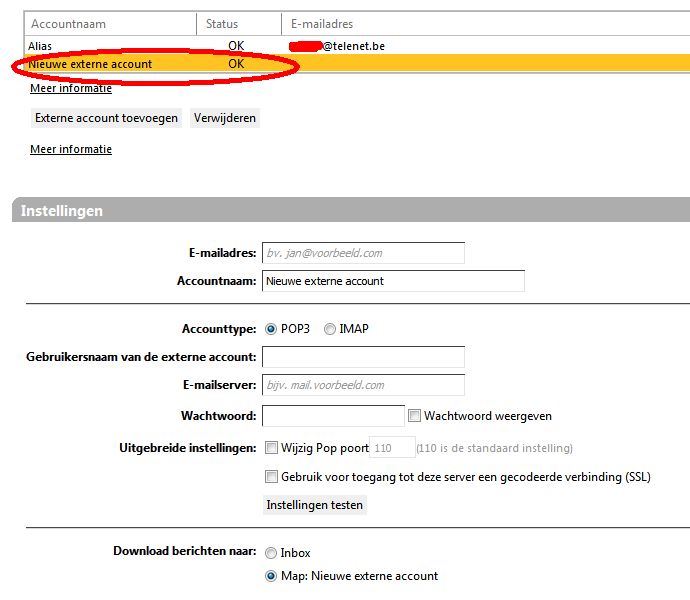Click the Wachtwoord password field
The width and height of the screenshot is (690, 600).
tap(332, 416)
